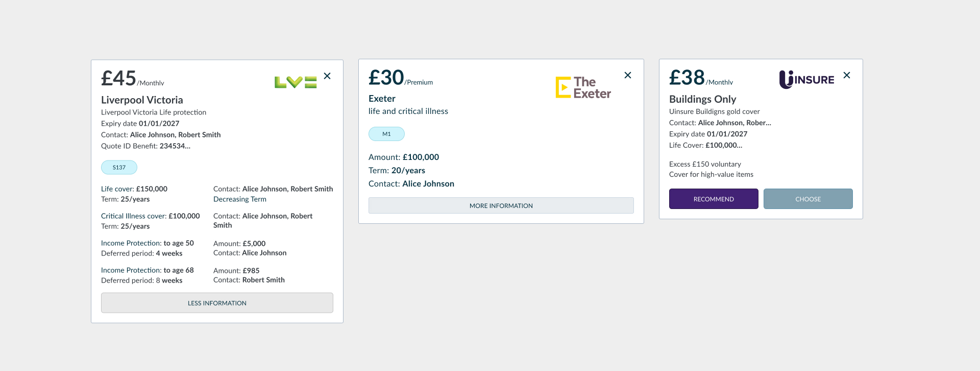Collapse details with Less Information button
The image size is (980, 371).
217,303
